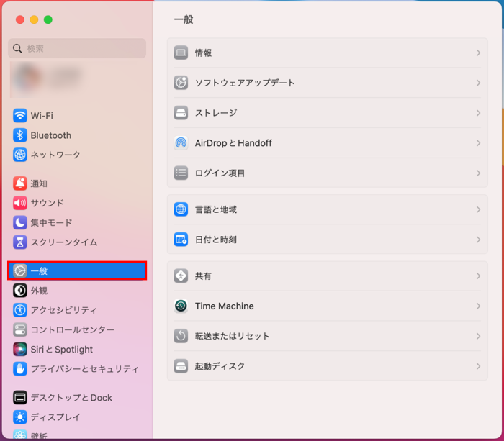Screen dimensions: 504x441
Task: Expand the 言語と地域 row chevron
Action: point(478,210)
